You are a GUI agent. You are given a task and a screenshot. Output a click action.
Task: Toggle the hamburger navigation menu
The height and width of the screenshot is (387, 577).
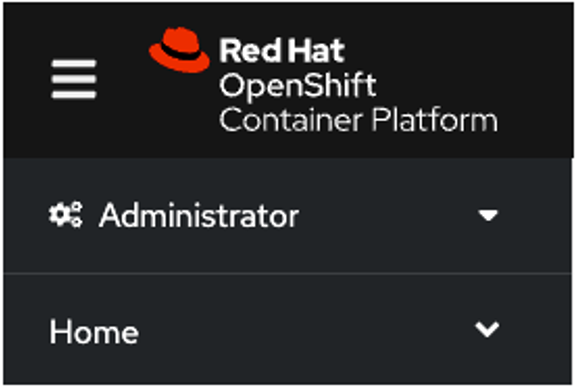click(74, 79)
